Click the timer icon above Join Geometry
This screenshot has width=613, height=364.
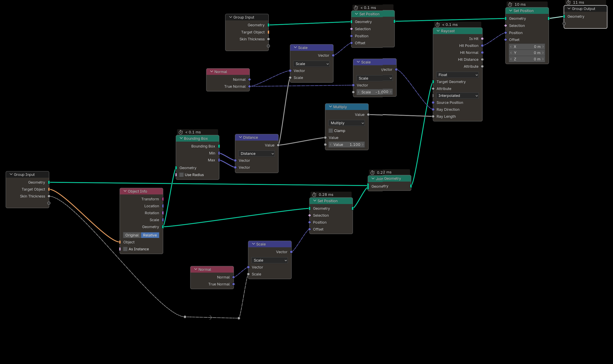pos(372,172)
